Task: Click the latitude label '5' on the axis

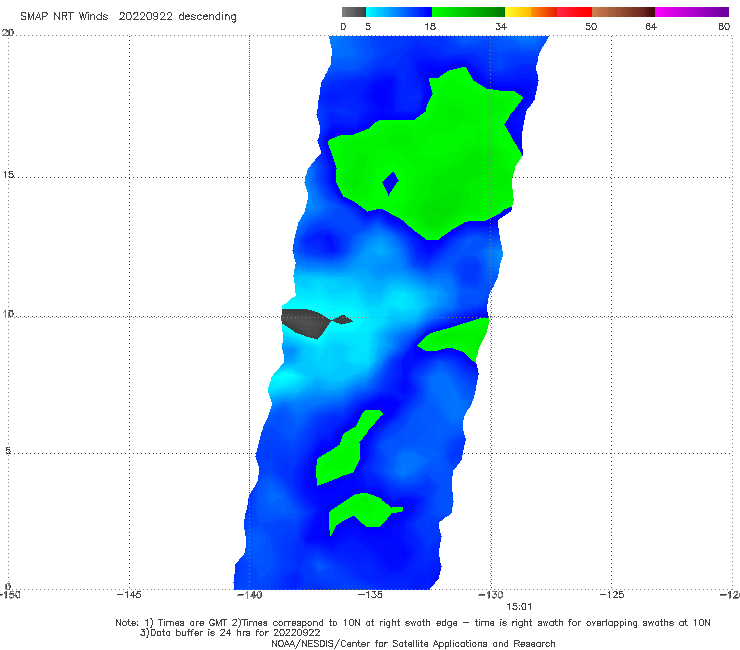Action: click(x=8, y=451)
